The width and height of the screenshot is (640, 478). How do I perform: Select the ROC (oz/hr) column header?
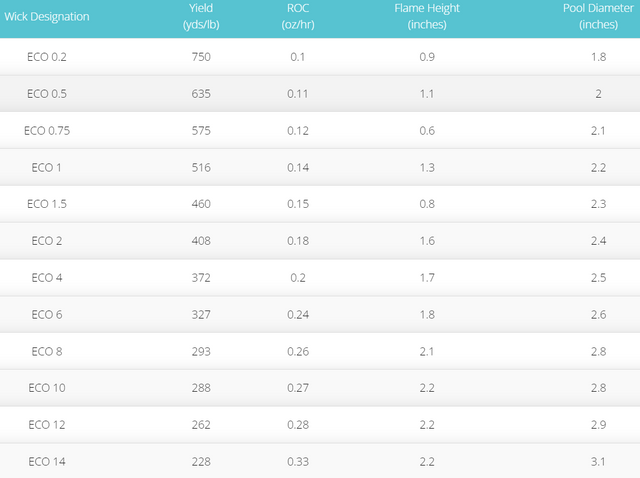(298, 16)
